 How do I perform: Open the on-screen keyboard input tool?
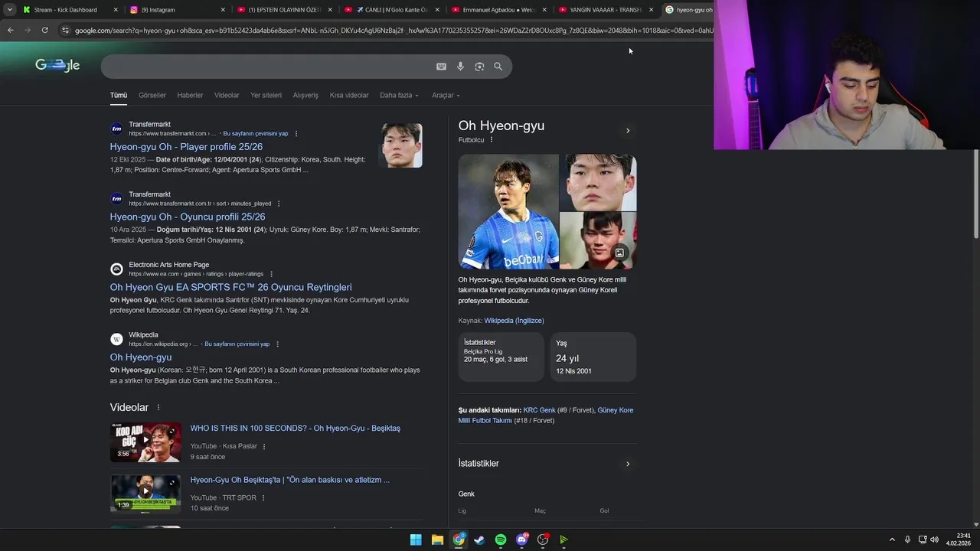tap(441, 67)
